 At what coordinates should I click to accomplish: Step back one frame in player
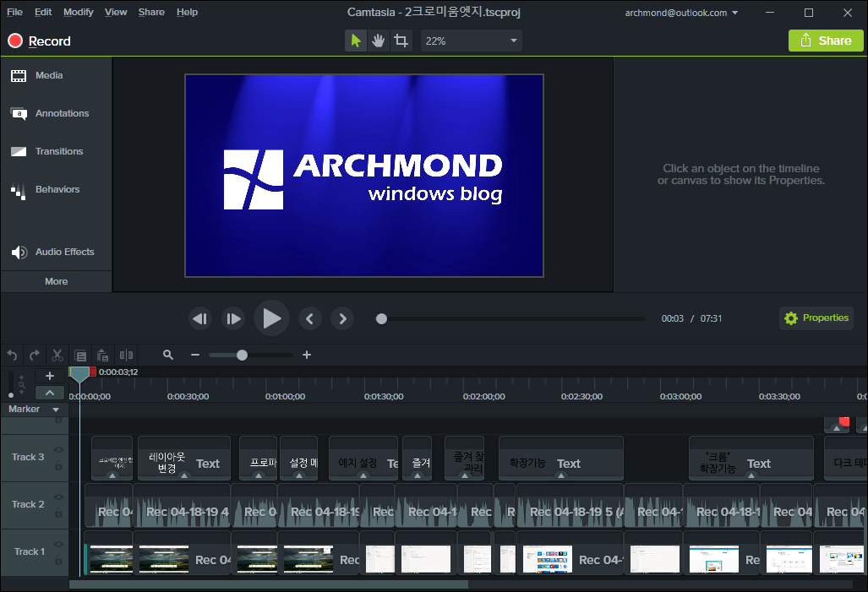click(x=199, y=318)
